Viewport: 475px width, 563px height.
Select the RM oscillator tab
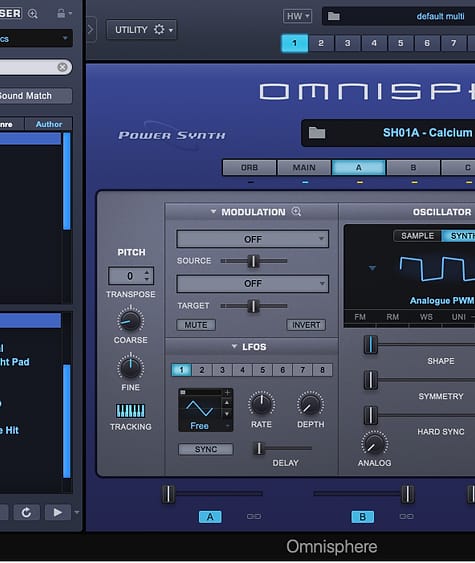pos(392,317)
